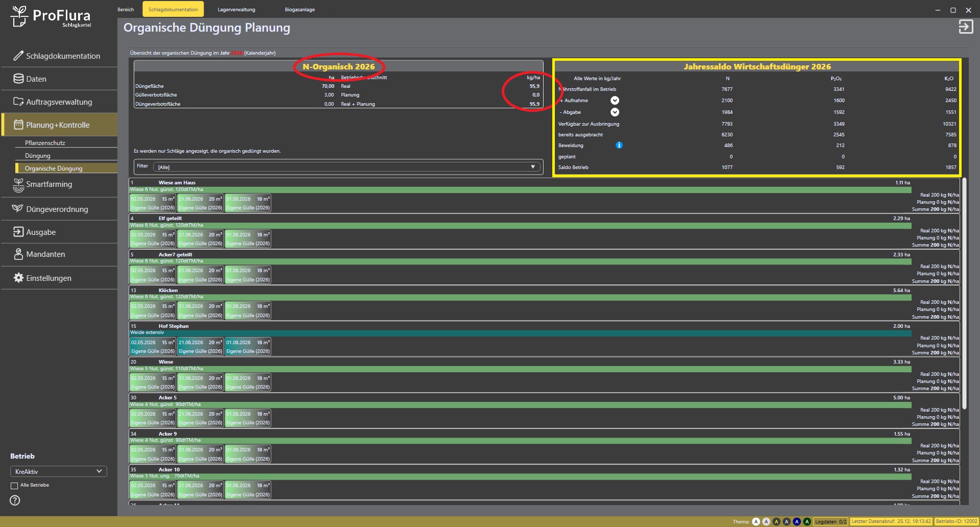Click the Logdaten 0/2 button
The image size is (980, 527).
pos(830,521)
